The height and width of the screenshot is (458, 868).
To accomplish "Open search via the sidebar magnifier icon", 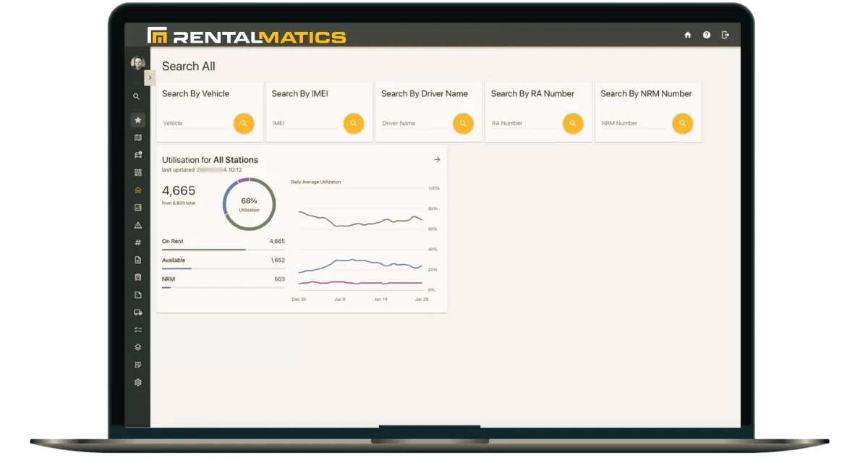I will pos(137,96).
